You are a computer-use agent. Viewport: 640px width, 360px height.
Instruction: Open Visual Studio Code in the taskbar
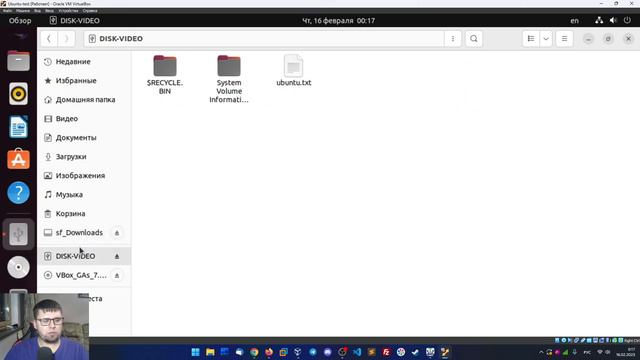pos(357,352)
